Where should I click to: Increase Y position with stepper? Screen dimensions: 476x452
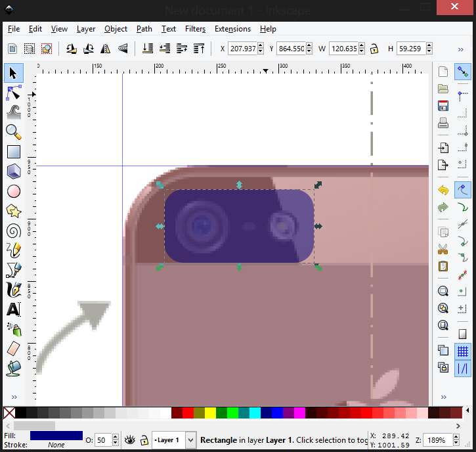(309, 45)
